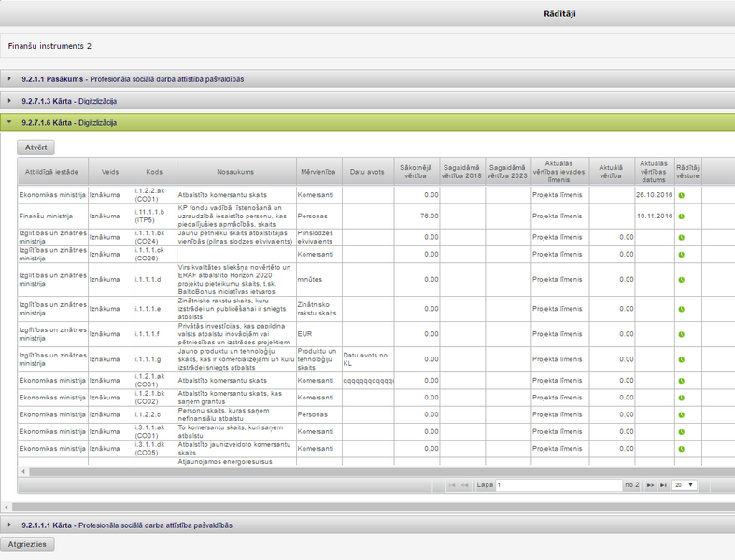Viewport: 735px width, 560px height.
Task: Sort by Nosaukums column header
Action: 235,172
